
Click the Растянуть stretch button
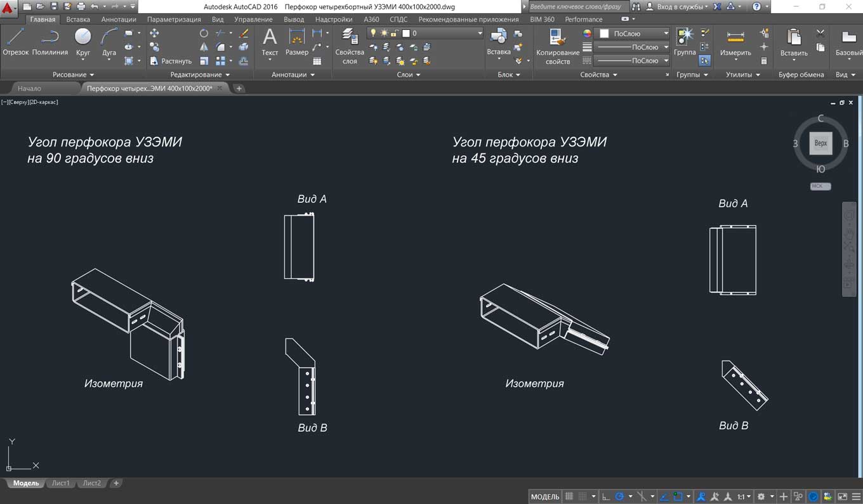tap(171, 61)
